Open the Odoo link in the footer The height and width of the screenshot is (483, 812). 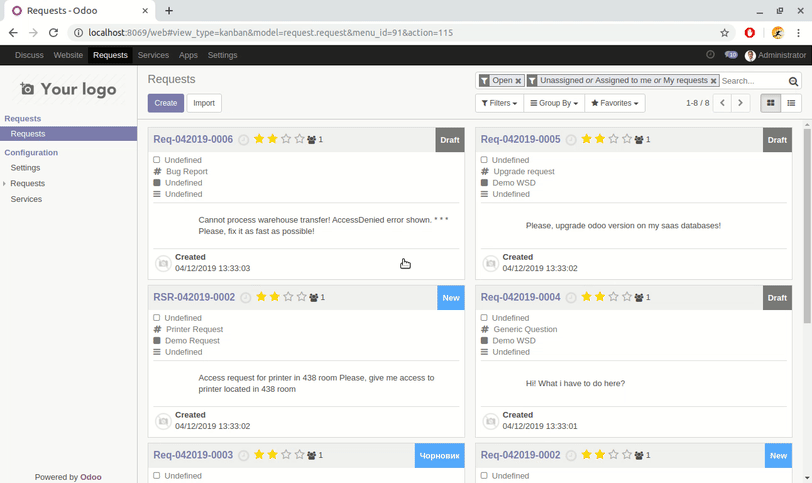91,477
